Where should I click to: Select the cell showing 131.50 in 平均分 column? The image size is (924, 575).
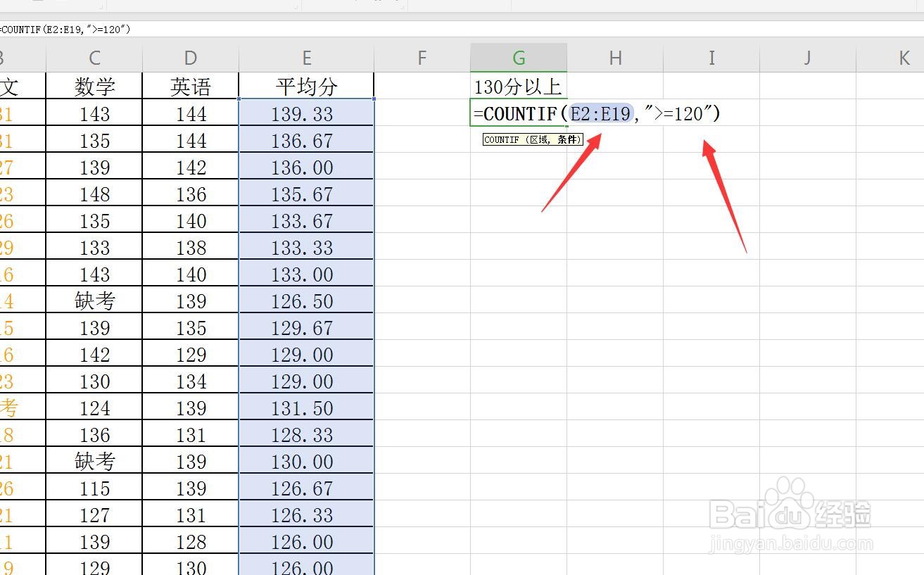[306, 407]
